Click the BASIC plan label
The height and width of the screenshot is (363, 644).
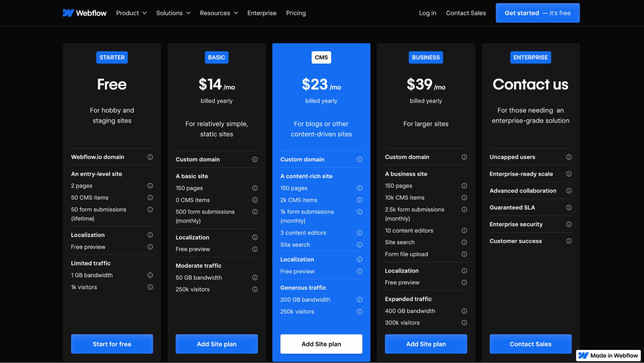coord(216,57)
